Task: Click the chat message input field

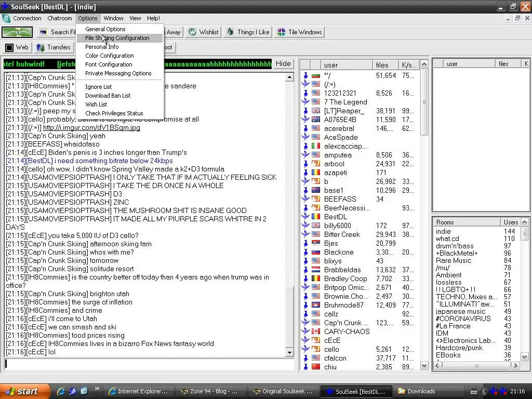Action: (149, 364)
